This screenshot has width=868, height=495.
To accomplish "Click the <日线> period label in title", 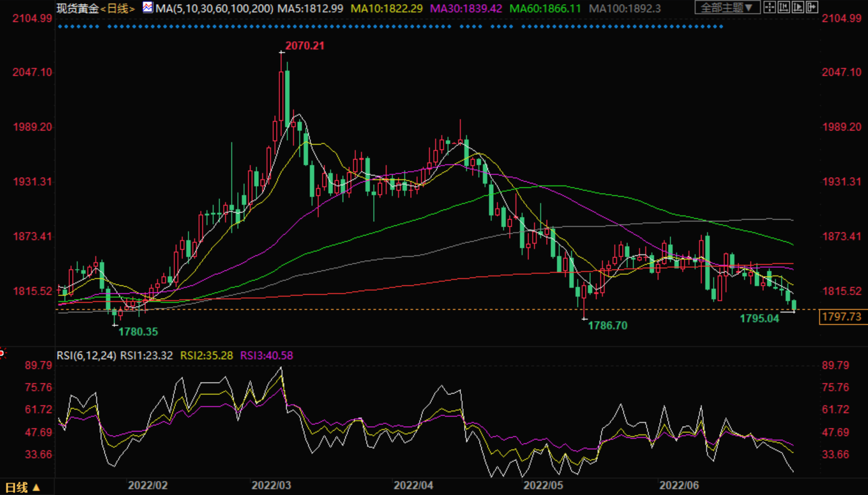I will tap(118, 9).
